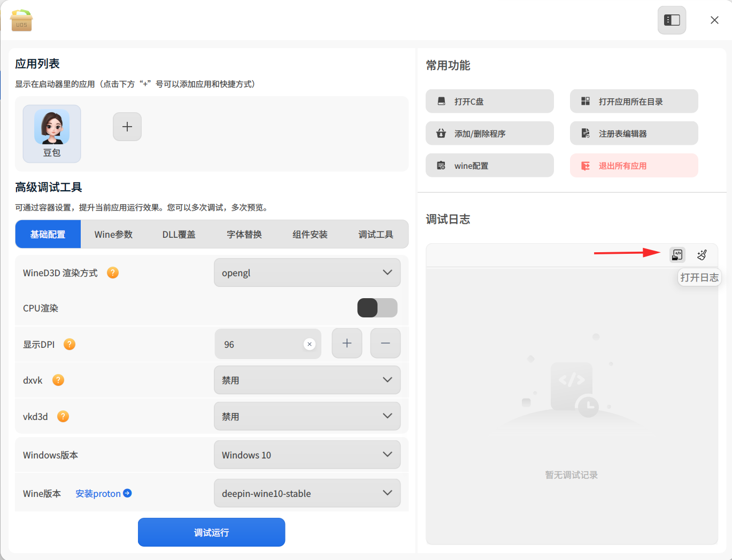
Task: Click the 注册表编辑器 document icon
Action: point(585,133)
